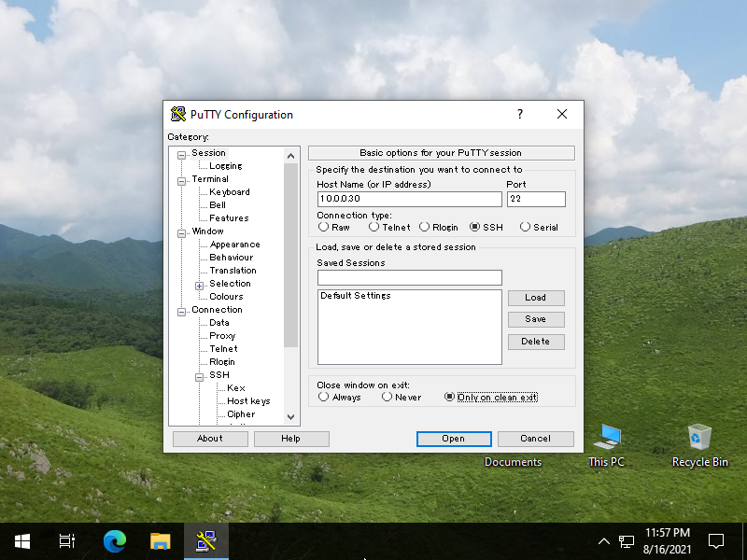
Task: Open the Keyboard category
Action: click(x=230, y=192)
